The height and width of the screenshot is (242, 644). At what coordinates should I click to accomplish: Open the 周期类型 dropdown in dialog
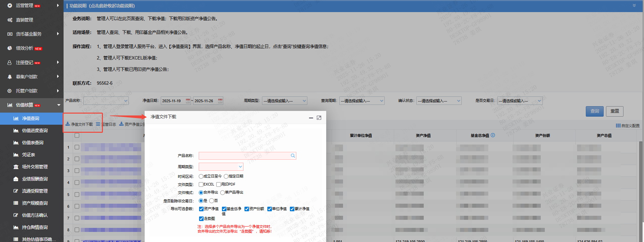240,167
